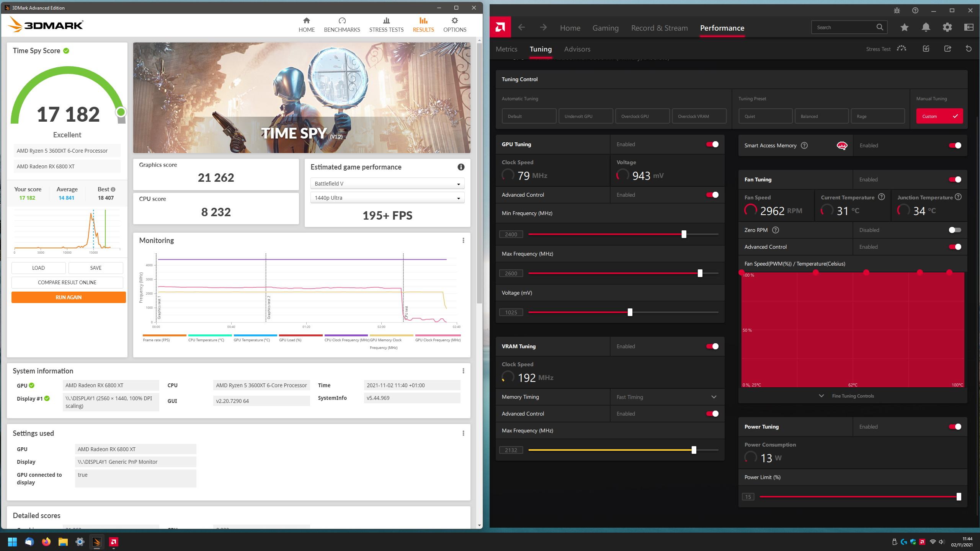Open Zero RPM help icon

tap(776, 230)
